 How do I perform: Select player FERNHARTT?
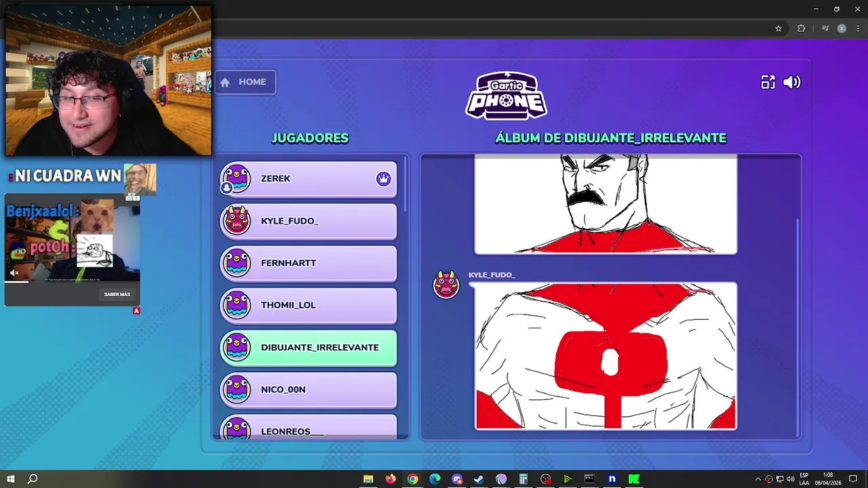pyautogui.click(x=309, y=263)
